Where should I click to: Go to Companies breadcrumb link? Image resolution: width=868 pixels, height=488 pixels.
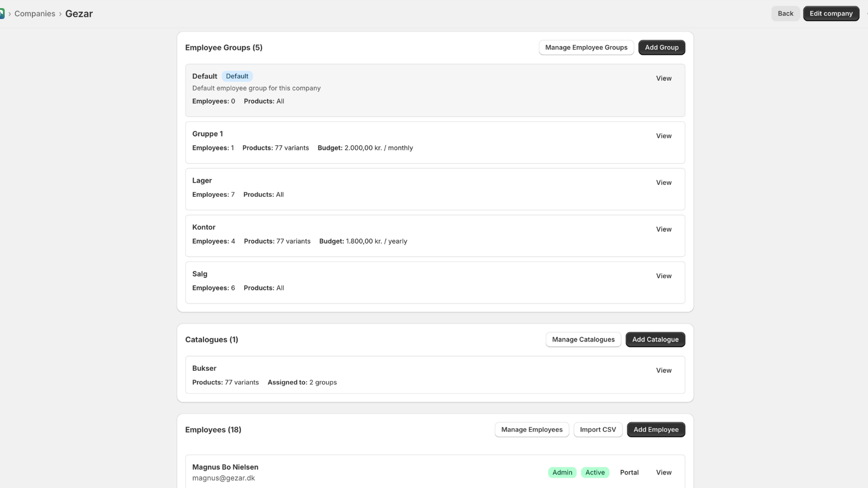(35, 14)
